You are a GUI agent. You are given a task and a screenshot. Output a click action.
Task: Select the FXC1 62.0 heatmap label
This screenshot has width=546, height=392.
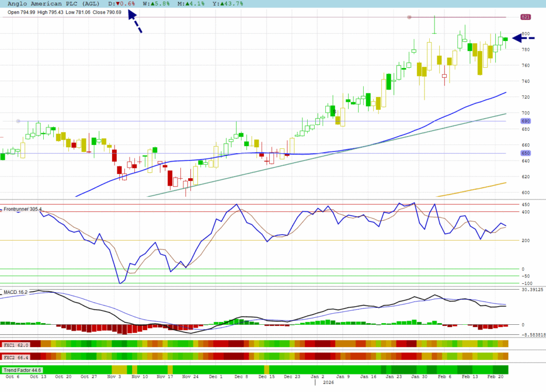pos(16,345)
